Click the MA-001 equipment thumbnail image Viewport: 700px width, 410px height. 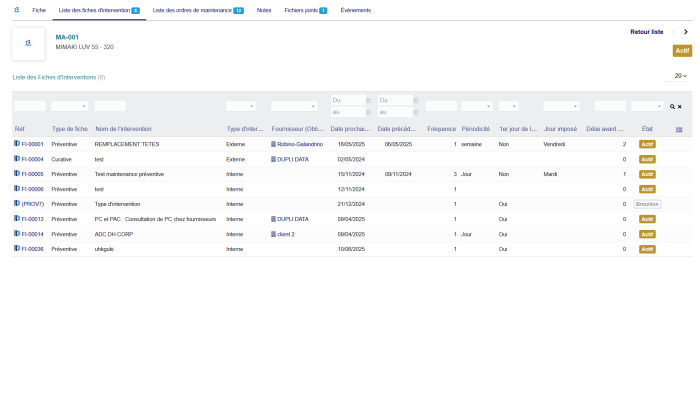tap(28, 42)
